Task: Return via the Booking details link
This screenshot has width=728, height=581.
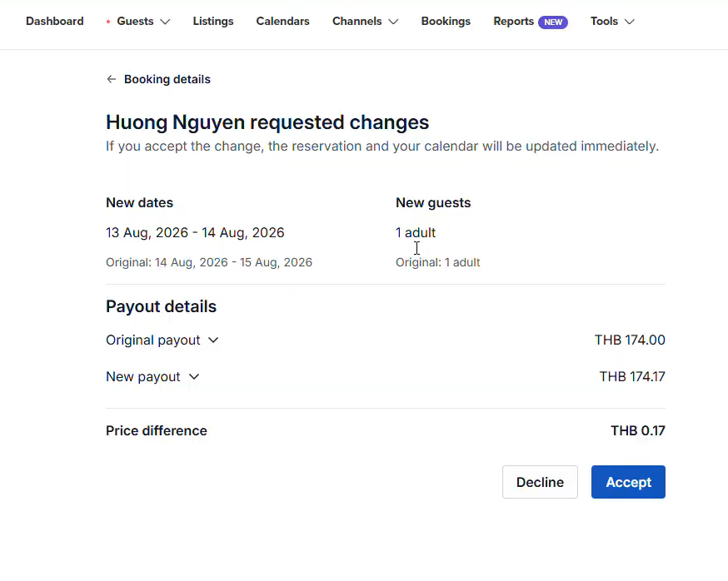Action: (x=167, y=79)
